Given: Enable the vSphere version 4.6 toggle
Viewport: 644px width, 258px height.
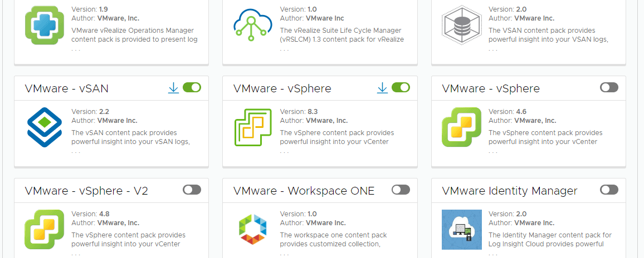Looking at the screenshot, I should click(x=609, y=87).
